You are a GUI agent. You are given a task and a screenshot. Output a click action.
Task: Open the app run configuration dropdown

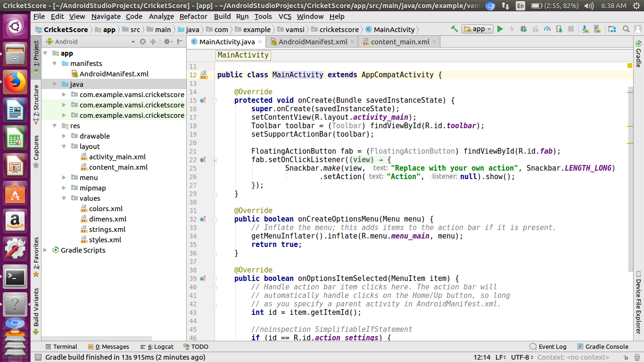[x=478, y=29]
